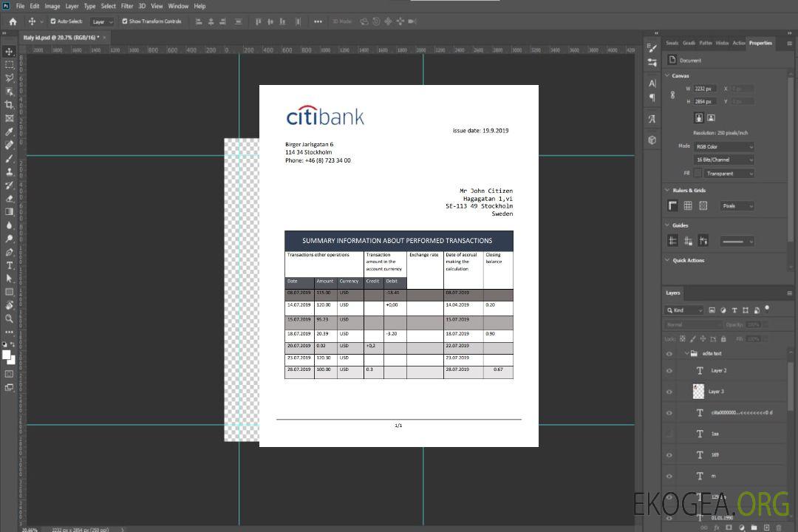Open the Image menu
798x532 pixels.
(52, 6)
